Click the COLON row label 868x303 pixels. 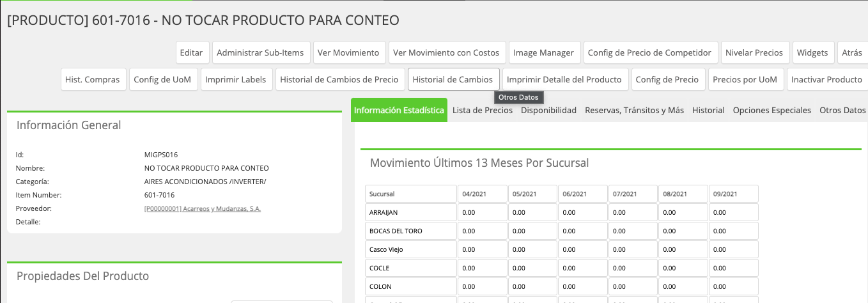click(x=411, y=286)
